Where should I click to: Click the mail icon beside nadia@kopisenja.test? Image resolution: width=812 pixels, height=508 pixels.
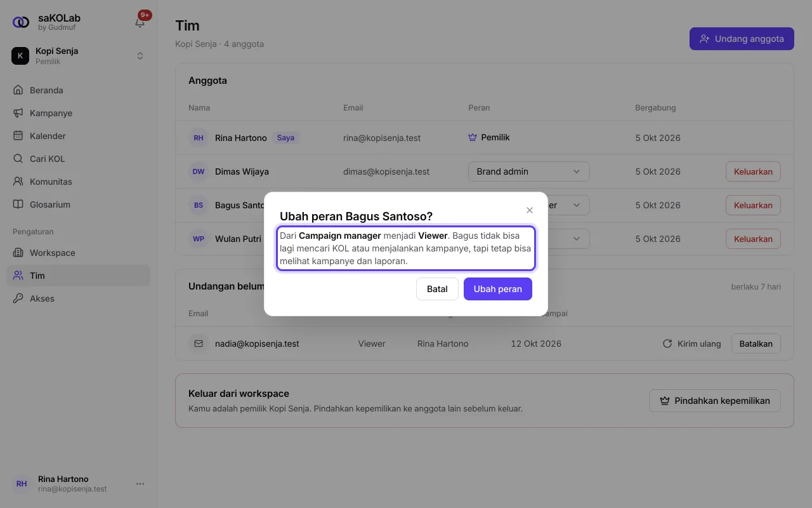pyautogui.click(x=199, y=344)
